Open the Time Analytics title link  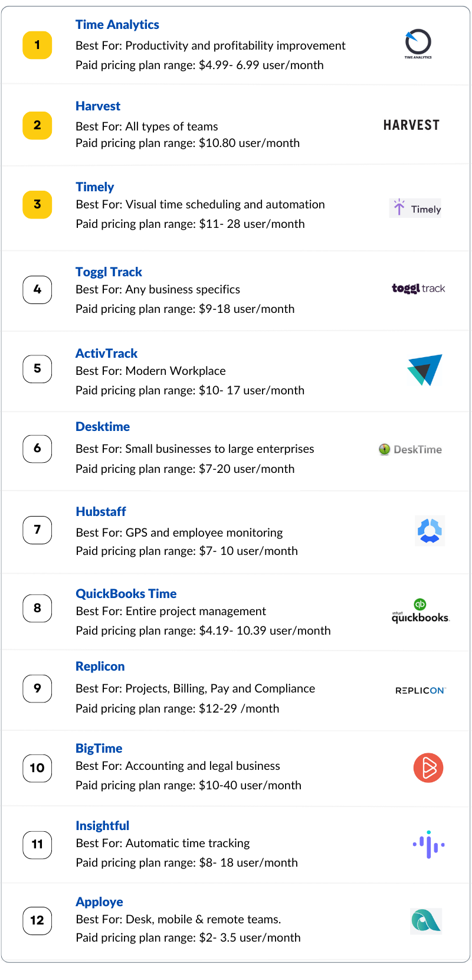coord(117,25)
